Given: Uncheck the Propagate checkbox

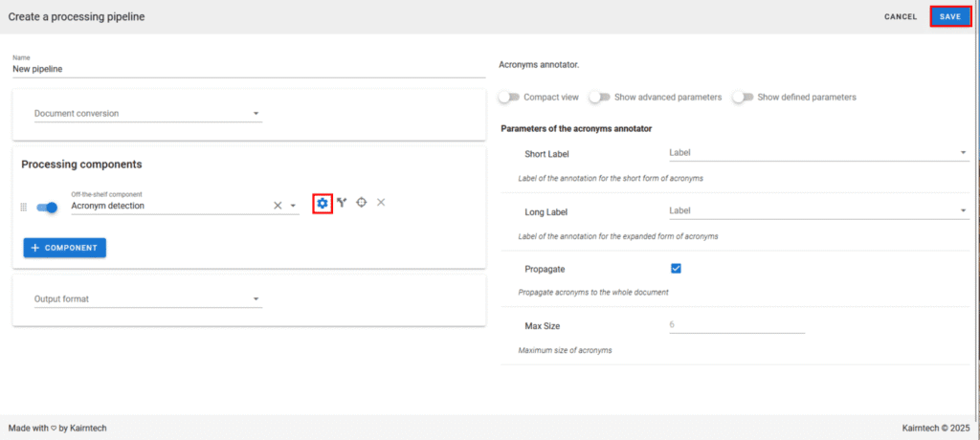Looking at the screenshot, I should (x=676, y=269).
